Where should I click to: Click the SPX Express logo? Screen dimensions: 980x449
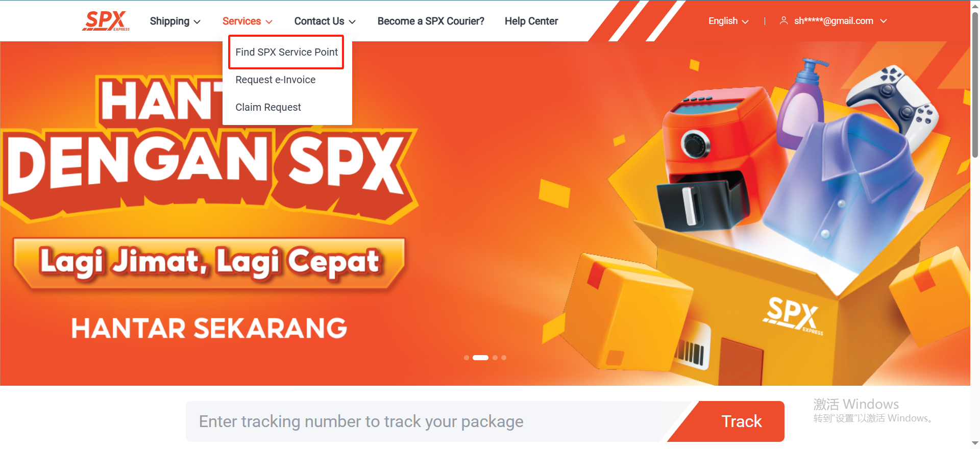(x=106, y=21)
